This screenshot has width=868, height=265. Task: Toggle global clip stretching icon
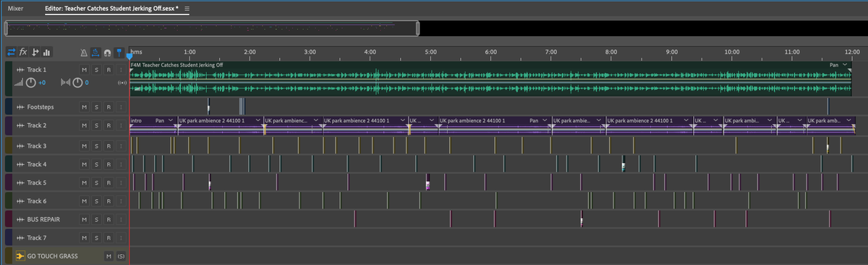95,52
